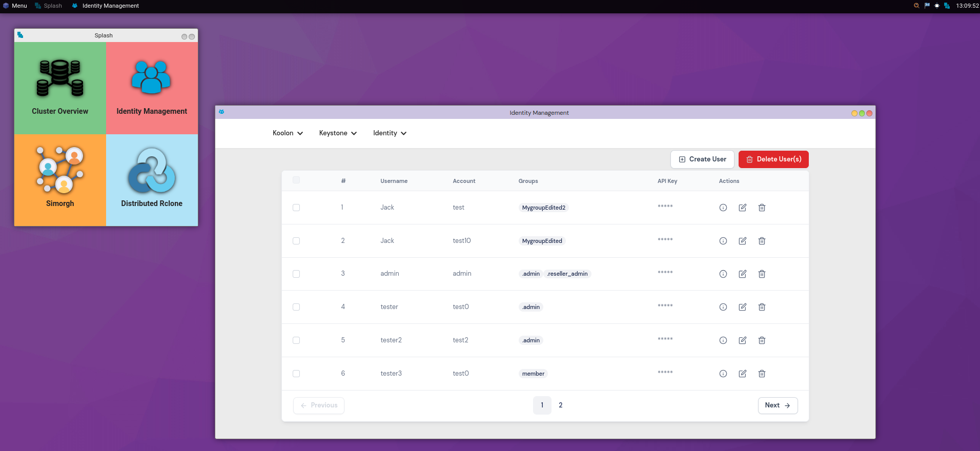Expand the Koolon dropdown menu

coord(288,133)
